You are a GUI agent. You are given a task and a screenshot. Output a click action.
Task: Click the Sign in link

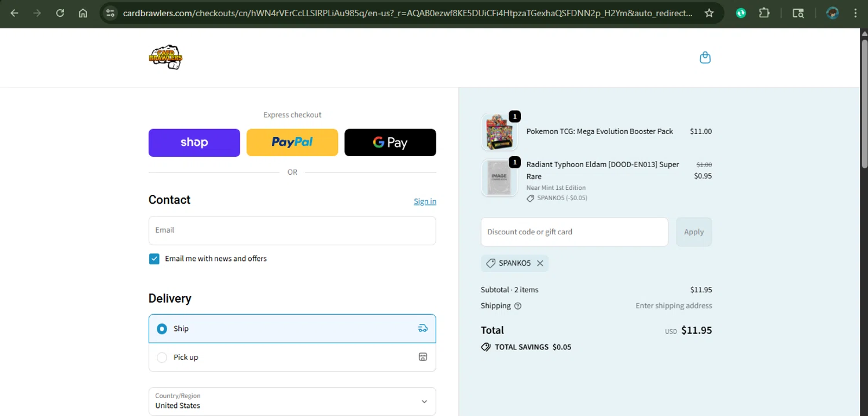pos(425,201)
